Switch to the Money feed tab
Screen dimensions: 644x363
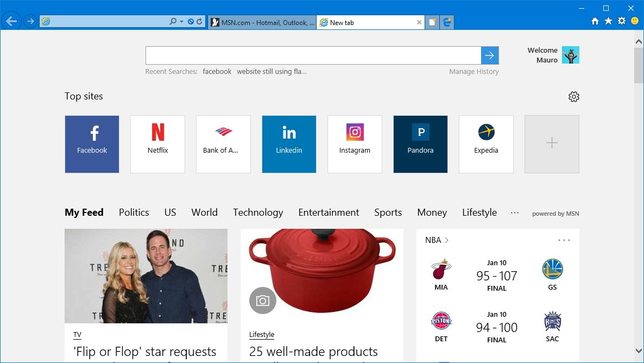tap(432, 212)
